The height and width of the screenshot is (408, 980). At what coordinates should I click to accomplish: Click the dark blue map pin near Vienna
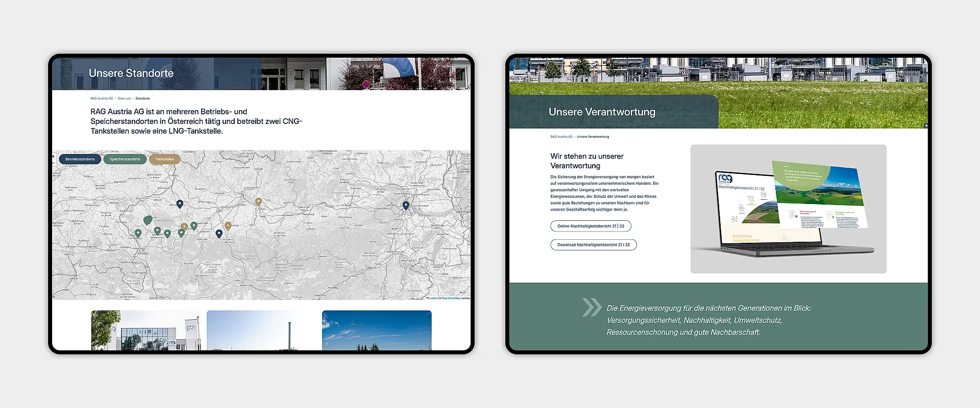(x=406, y=205)
